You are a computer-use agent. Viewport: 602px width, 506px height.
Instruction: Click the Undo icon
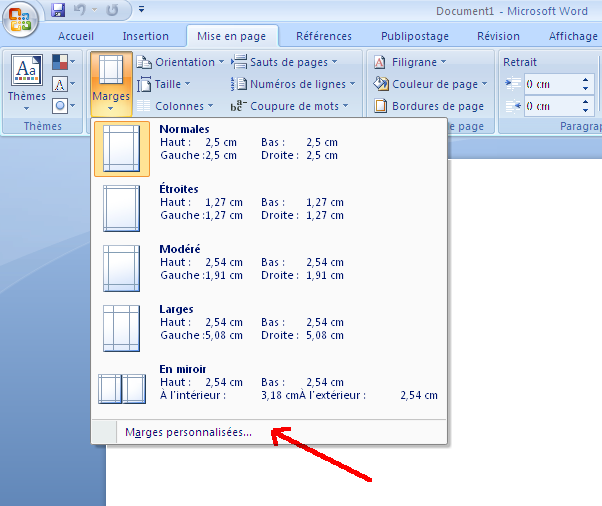click(79, 10)
